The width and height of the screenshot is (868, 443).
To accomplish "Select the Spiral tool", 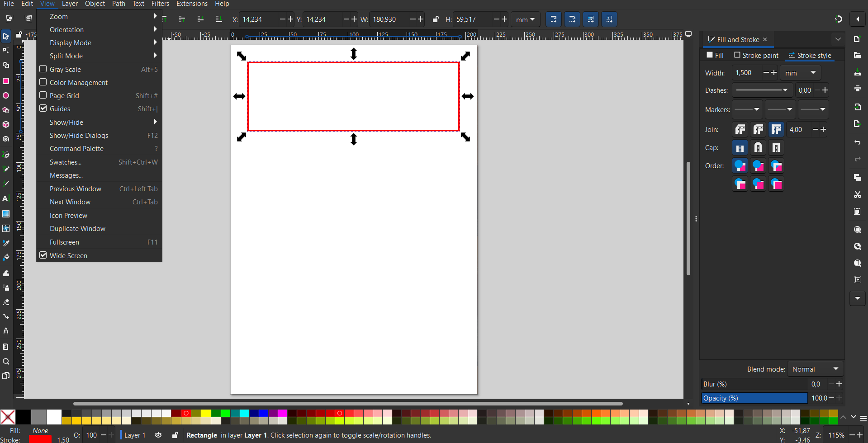I will (x=6, y=139).
